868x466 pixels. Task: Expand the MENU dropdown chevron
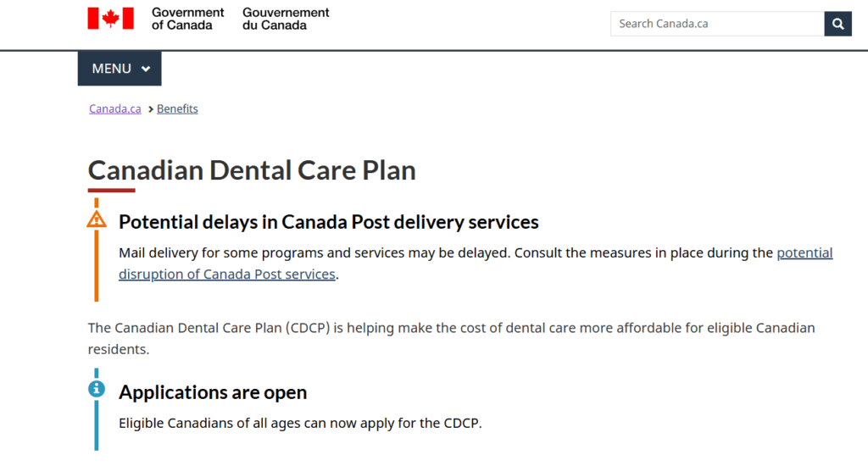146,69
